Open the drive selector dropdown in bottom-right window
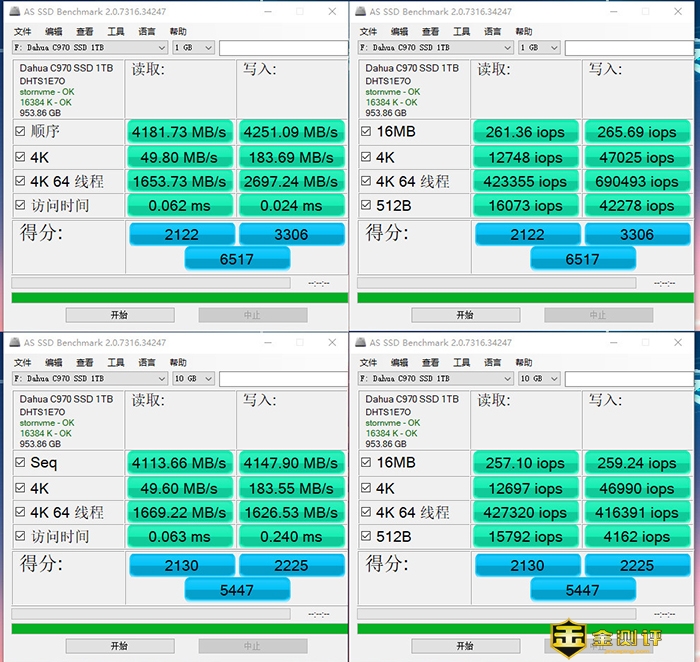The image size is (700, 662). [x=435, y=379]
